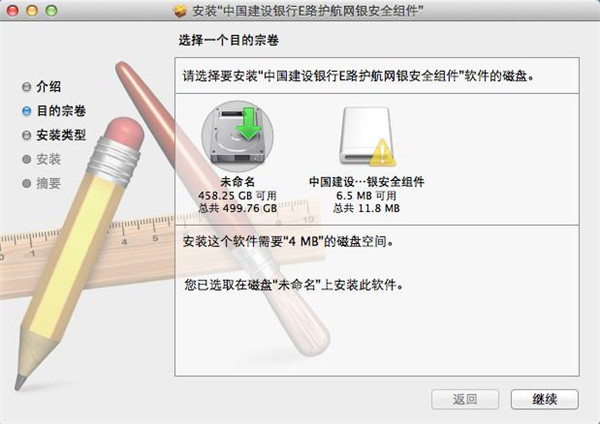Click the green zoom window button
600x424 pixels.
51,11
